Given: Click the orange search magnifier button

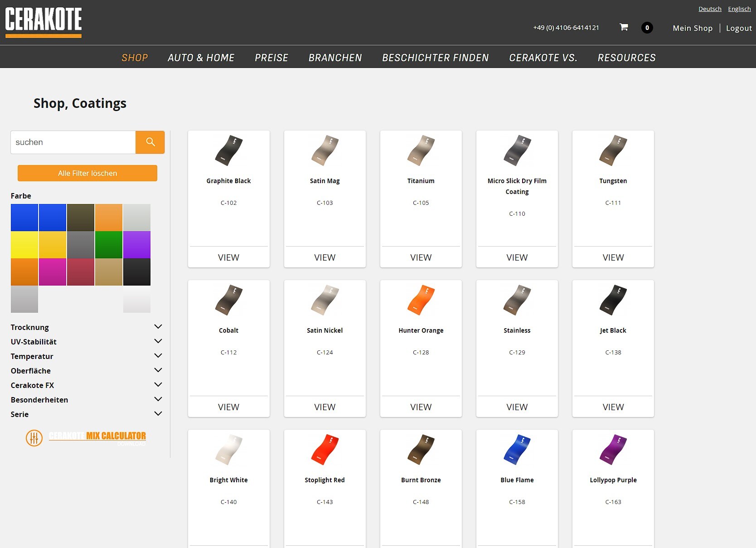Looking at the screenshot, I should point(150,142).
